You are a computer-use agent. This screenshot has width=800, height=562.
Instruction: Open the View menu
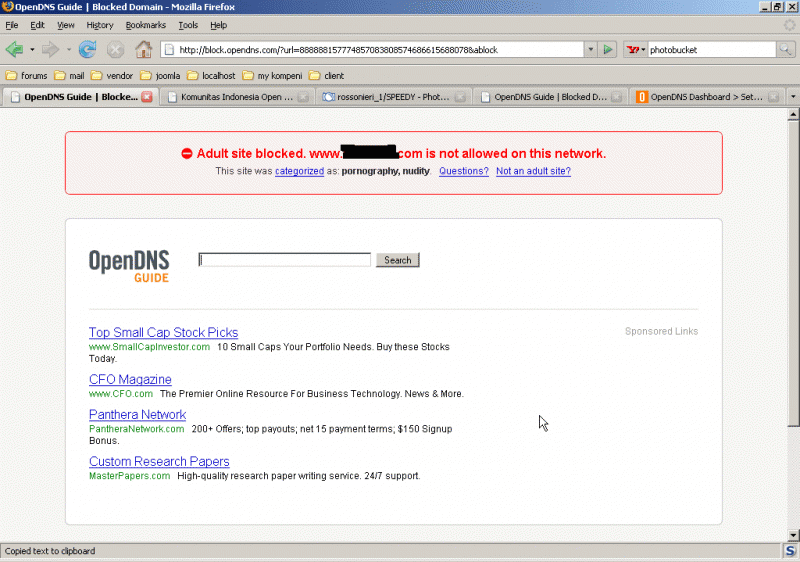pyautogui.click(x=66, y=25)
